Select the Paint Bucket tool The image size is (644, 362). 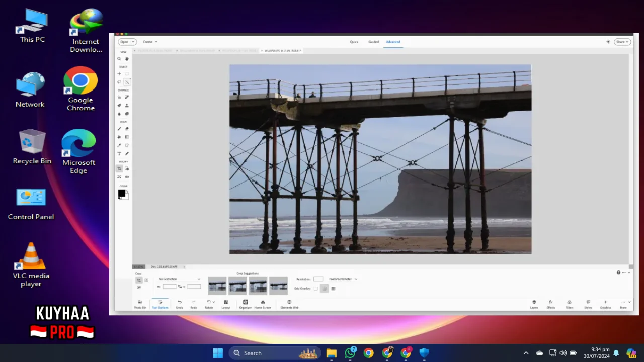click(x=119, y=137)
